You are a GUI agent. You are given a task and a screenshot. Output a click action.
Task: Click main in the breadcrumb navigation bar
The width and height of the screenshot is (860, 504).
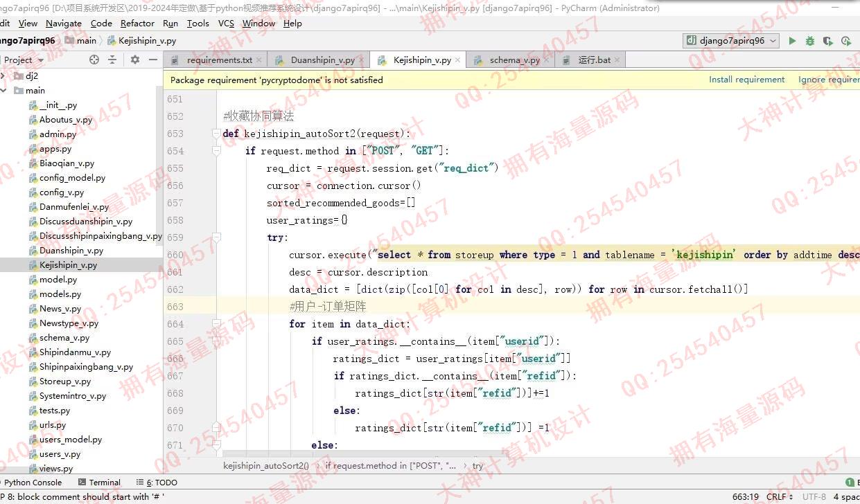[81, 41]
